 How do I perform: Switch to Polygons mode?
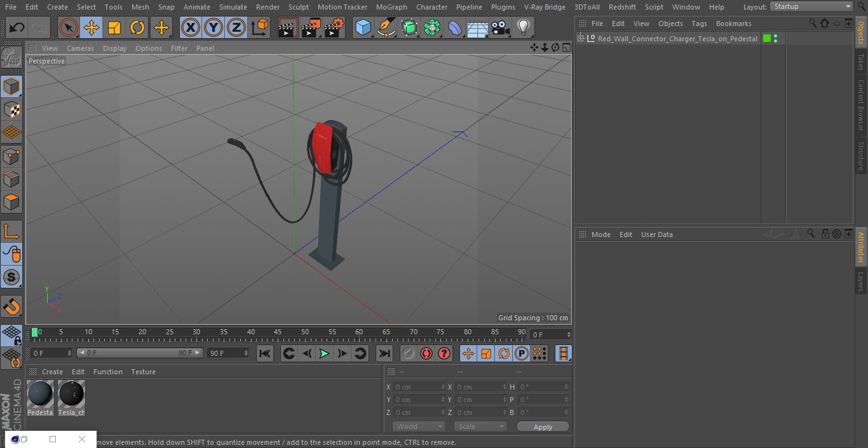(x=11, y=202)
